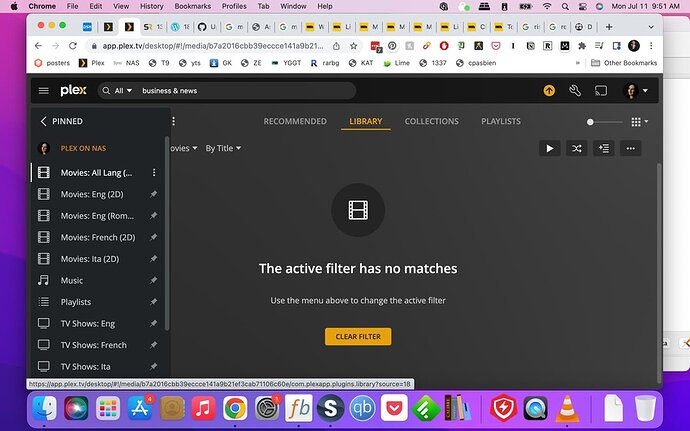Viewport: 690px width, 431px height.
Task: Open the grid view mode dropdown
Action: pyautogui.click(x=640, y=122)
